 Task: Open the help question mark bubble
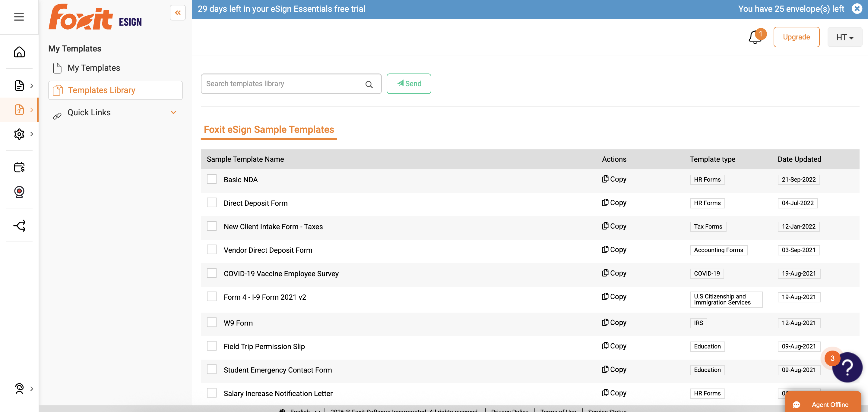847,367
